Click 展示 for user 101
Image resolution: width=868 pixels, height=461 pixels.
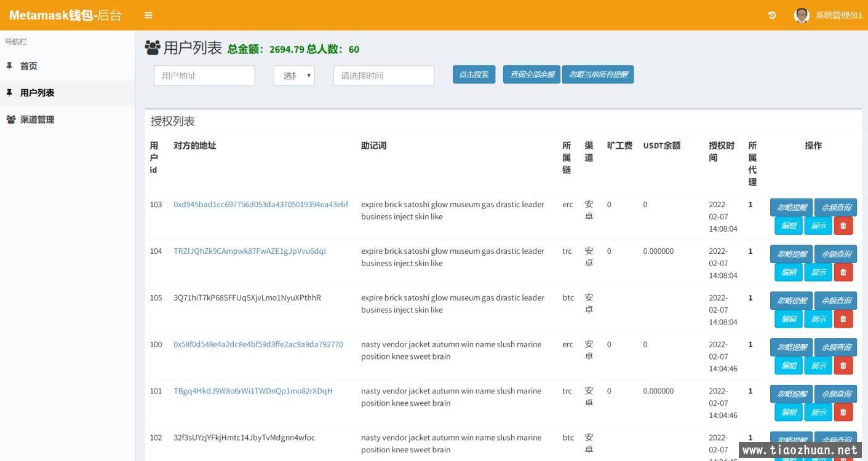(818, 412)
